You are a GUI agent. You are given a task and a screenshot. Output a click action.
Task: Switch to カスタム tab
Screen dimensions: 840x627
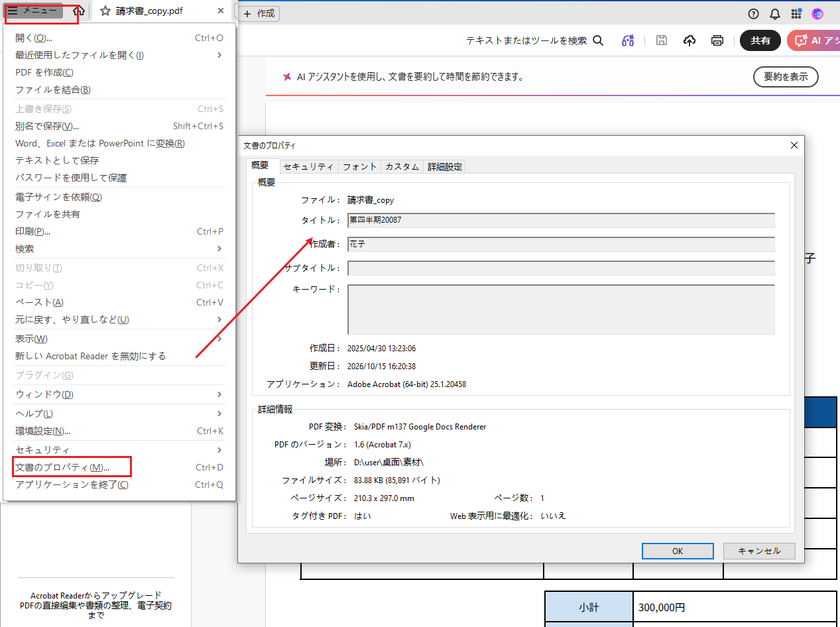coord(402,167)
